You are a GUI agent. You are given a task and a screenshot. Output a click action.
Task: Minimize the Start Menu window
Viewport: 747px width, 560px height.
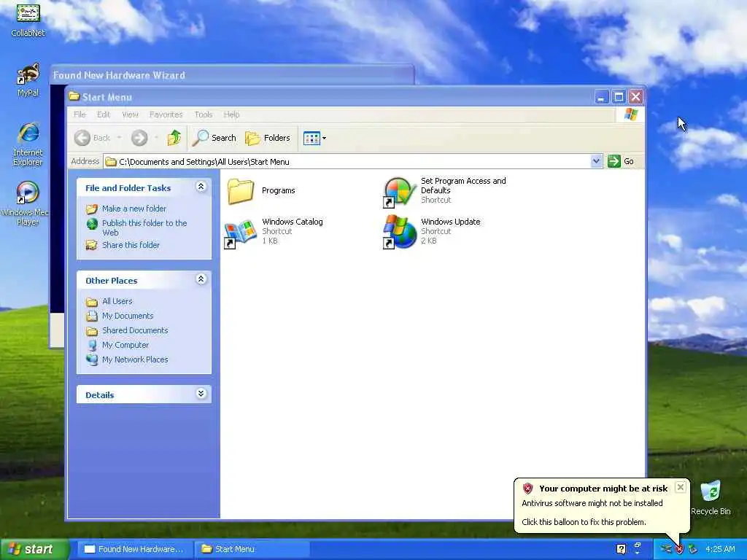pos(602,97)
